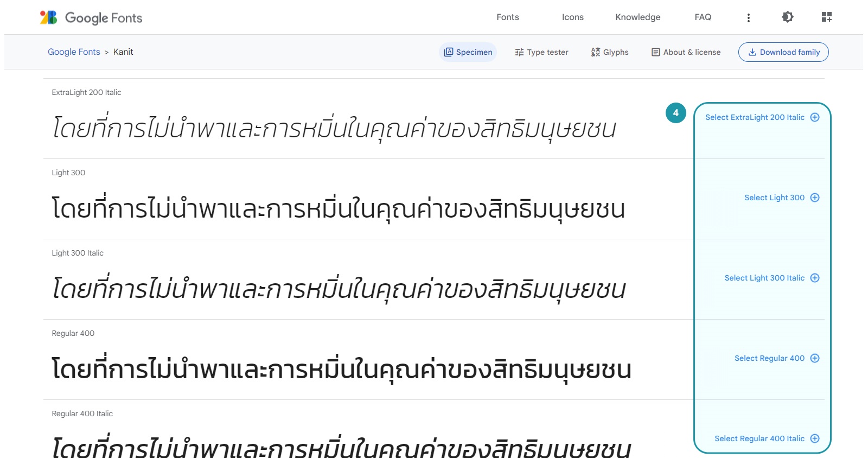Screen dimensions: 868x458
Task: Click Select Regular 400 label
Action: tap(769, 358)
